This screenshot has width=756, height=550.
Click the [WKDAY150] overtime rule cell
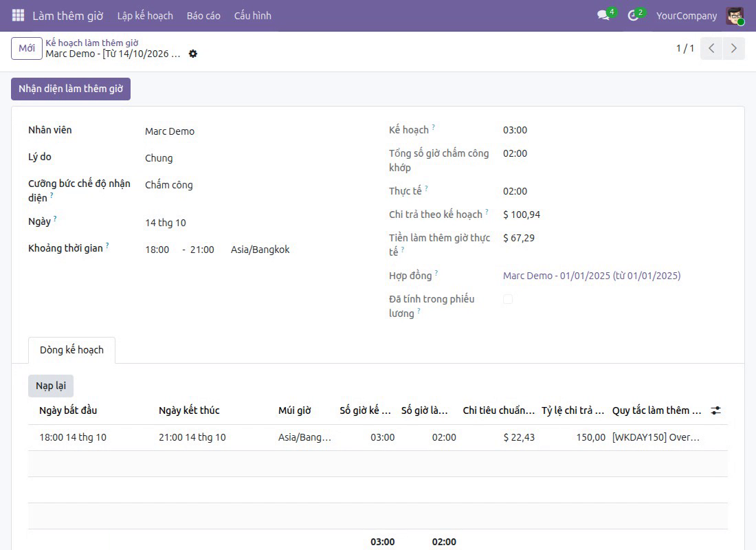656,437
